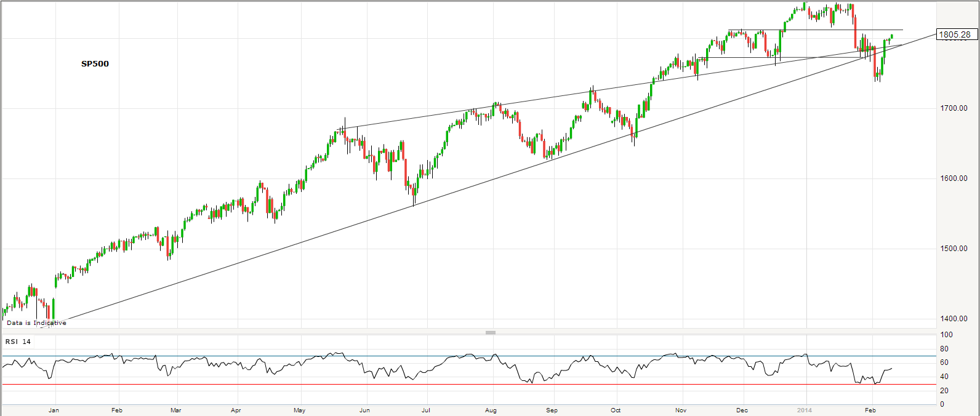980x416 pixels.
Task: Select the Apr marker on time axis
Action: click(236, 410)
